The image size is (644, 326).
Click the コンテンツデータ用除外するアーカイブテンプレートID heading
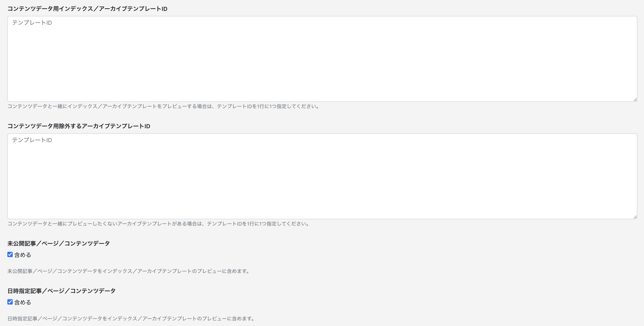click(79, 126)
